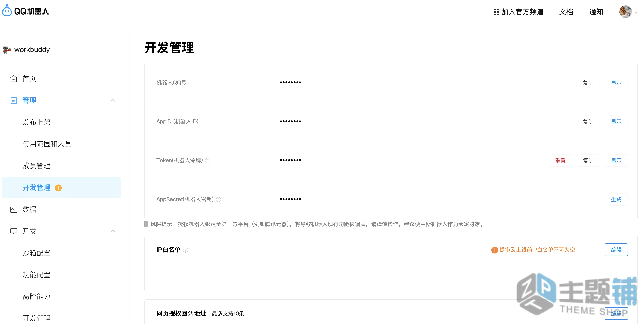Open 成员管理 in the sidebar

click(37, 166)
